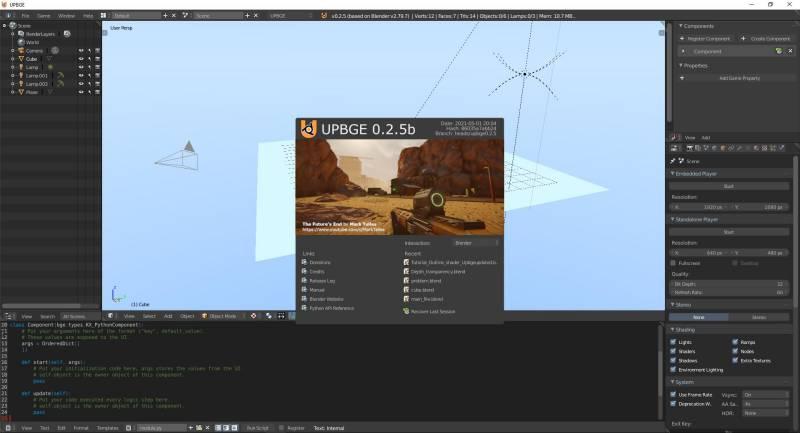Click the screen layout browse icon
The width and height of the screenshot is (800, 433).
104,16
